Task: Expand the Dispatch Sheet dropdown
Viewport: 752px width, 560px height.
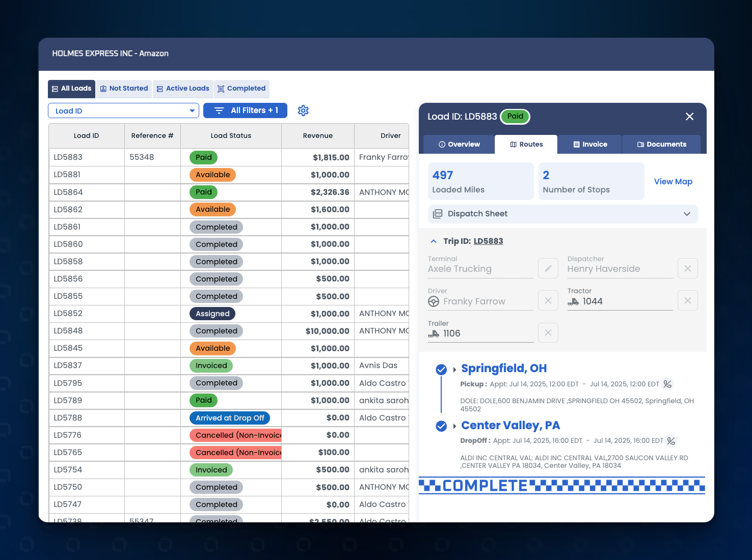Action: point(687,214)
